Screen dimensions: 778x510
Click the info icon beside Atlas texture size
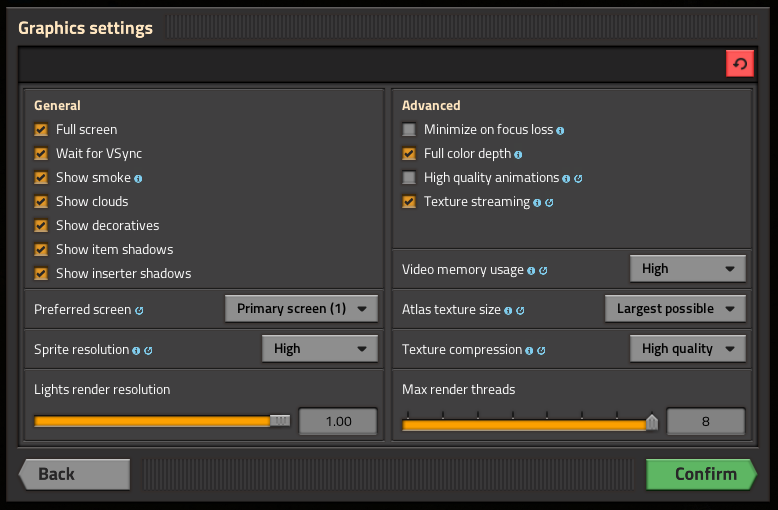[x=508, y=310]
